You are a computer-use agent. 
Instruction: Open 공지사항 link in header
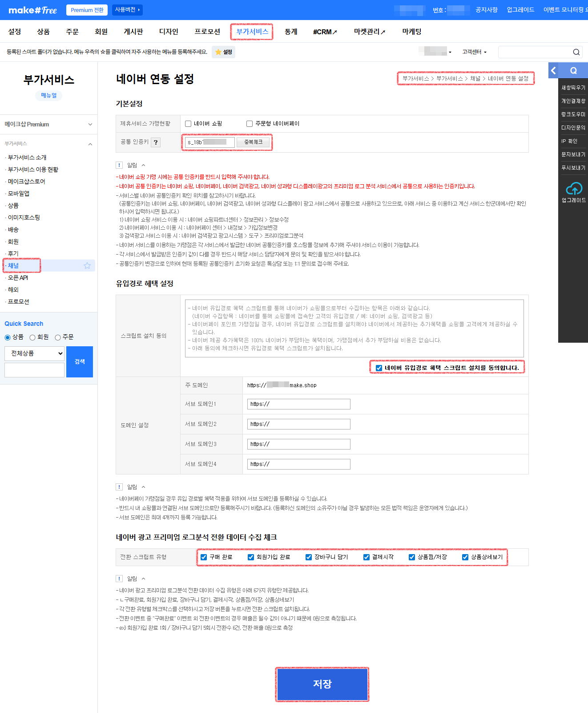tap(487, 10)
